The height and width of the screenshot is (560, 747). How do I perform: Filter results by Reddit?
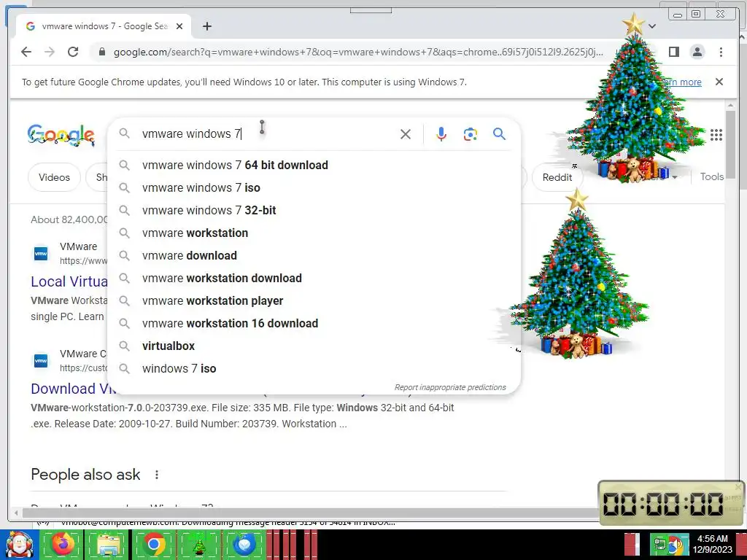[x=557, y=177]
